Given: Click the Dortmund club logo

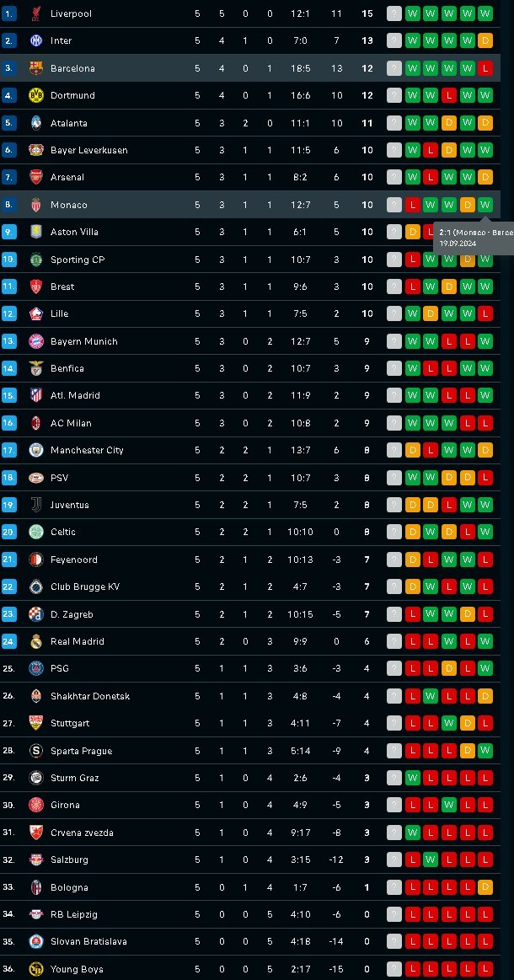Looking at the screenshot, I should 36,95.
